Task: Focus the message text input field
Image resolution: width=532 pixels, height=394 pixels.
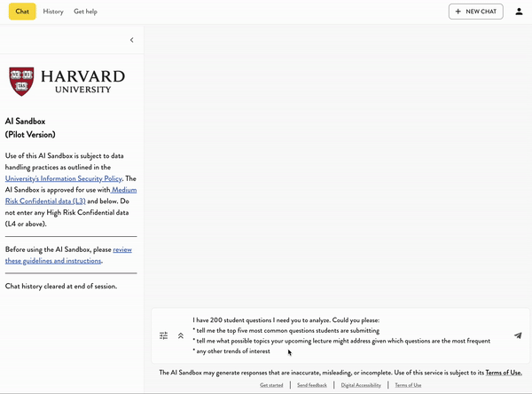Action: coord(346,335)
